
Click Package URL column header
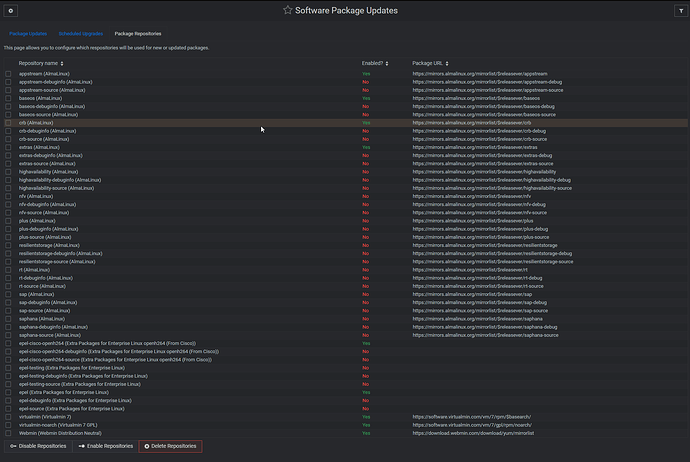click(x=427, y=63)
